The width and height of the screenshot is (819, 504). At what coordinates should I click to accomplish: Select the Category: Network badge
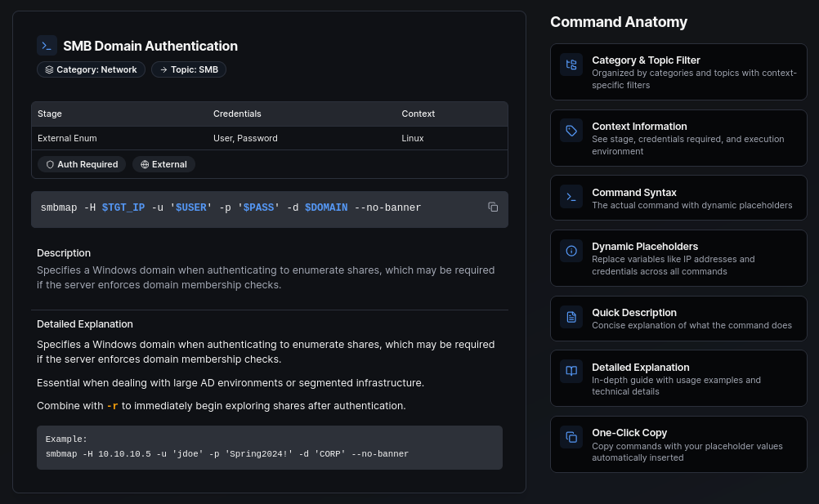click(x=91, y=70)
